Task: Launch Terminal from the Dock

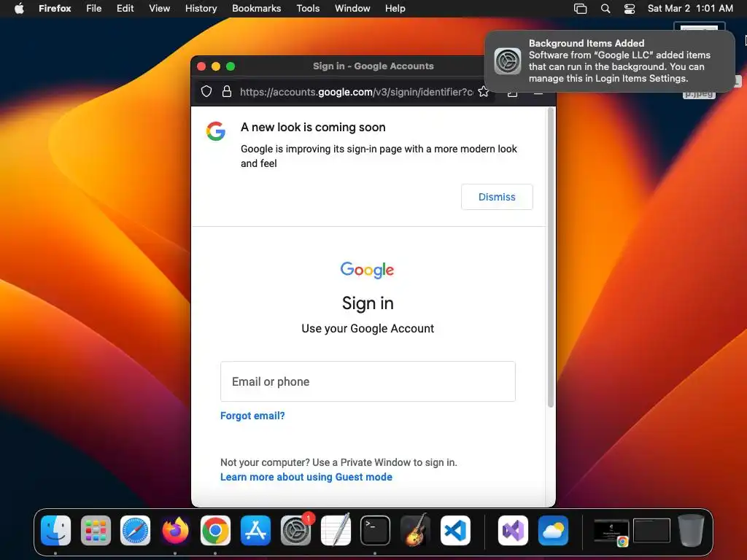Action: (x=376, y=530)
